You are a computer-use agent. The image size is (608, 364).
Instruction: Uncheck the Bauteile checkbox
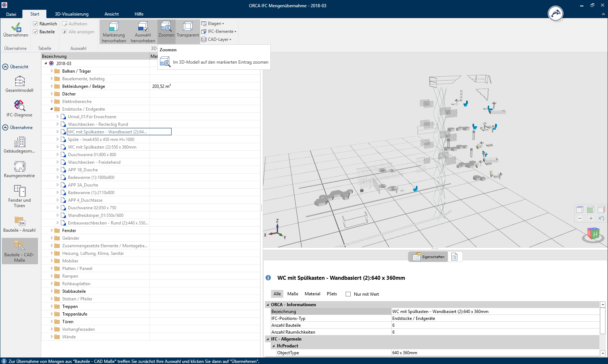pos(35,32)
